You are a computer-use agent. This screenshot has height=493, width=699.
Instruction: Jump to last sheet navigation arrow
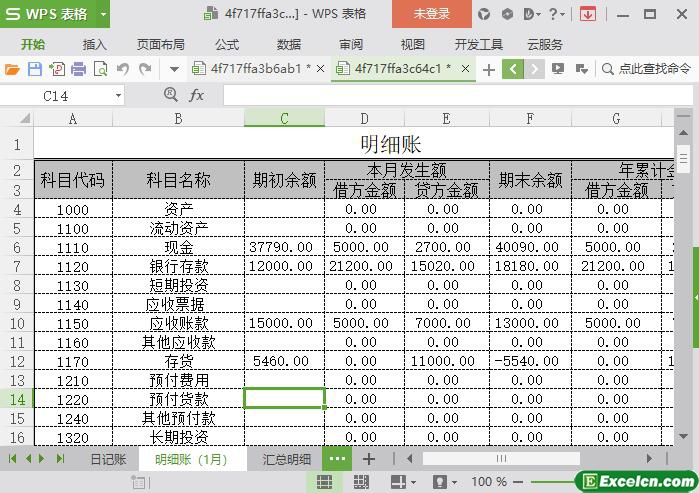(61, 459)
